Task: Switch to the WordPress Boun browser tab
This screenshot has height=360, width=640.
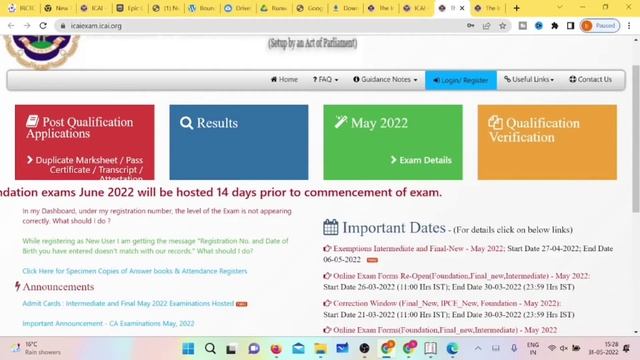Action: point(201,8)
